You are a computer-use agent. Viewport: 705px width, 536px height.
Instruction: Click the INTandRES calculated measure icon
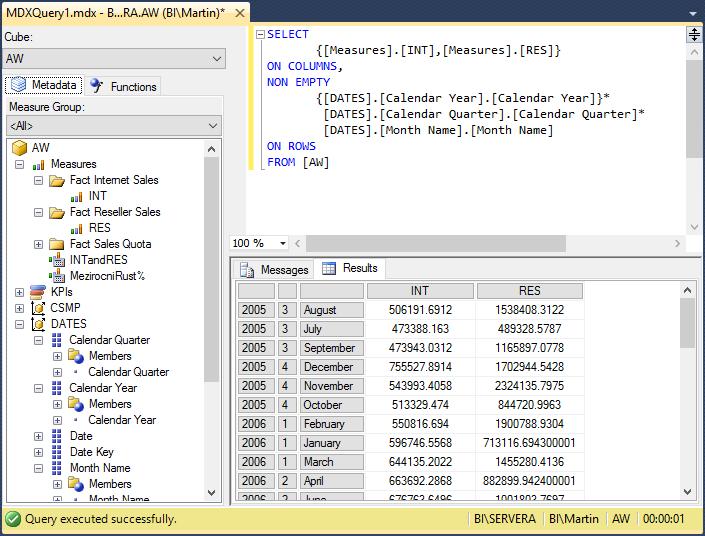57,260
